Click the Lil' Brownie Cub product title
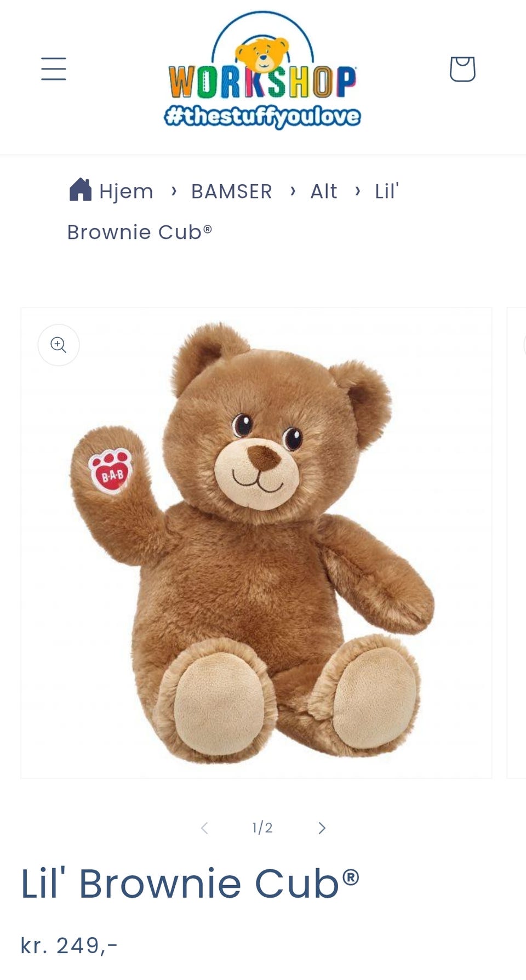The image size is (526, 980). coord(190,883)
